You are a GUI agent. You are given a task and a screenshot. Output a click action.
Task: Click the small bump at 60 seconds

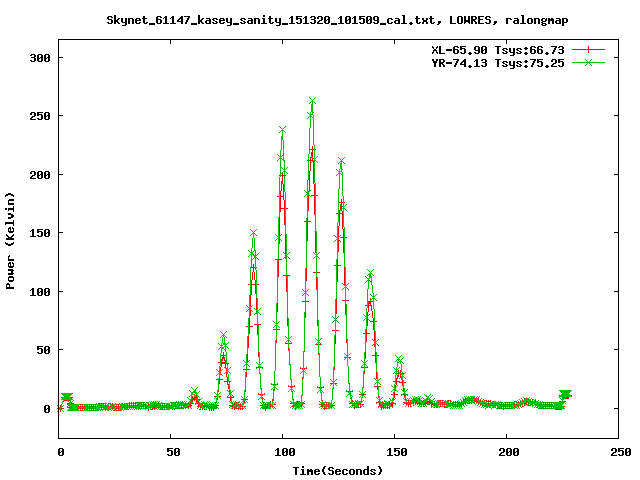tap(194, 394)
